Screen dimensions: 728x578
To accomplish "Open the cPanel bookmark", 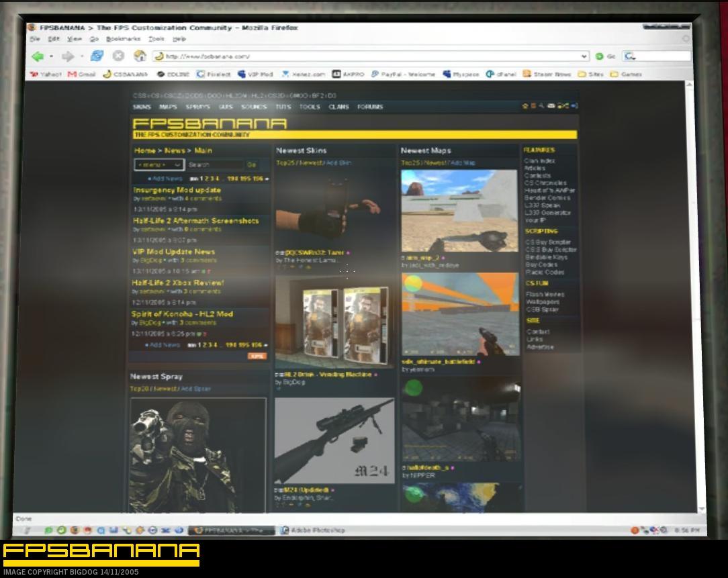I will point(501,74).
